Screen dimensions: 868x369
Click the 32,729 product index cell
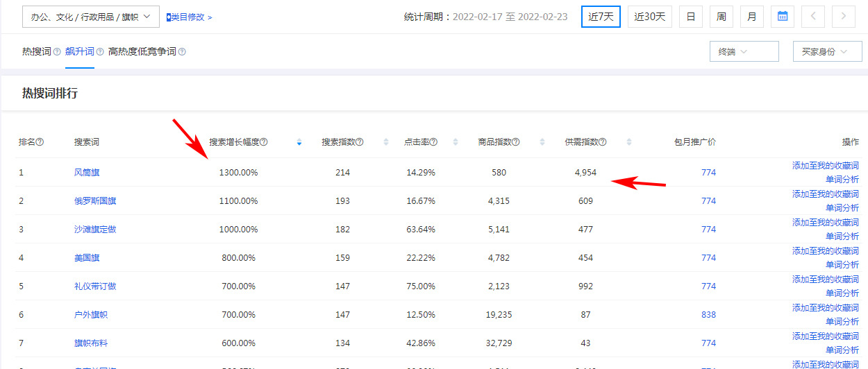(499, 343)
